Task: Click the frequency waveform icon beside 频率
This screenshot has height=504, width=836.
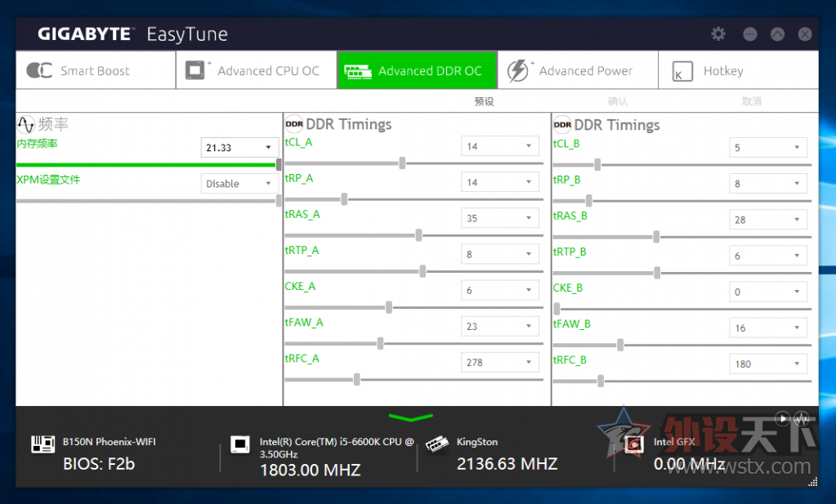Action: click(25, 124)
